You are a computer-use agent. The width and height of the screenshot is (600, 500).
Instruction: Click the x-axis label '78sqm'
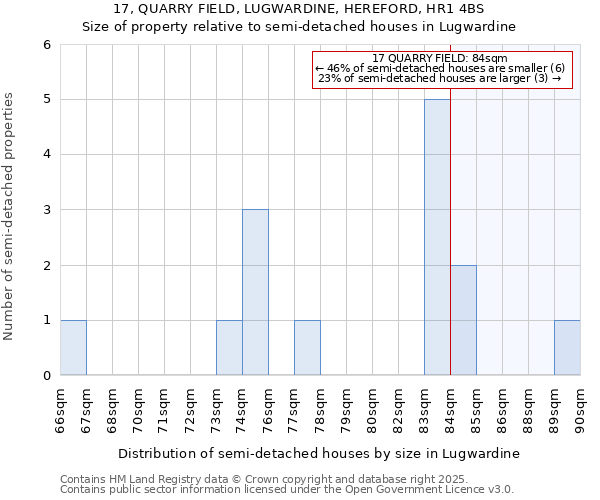click(x=320, y=411)
